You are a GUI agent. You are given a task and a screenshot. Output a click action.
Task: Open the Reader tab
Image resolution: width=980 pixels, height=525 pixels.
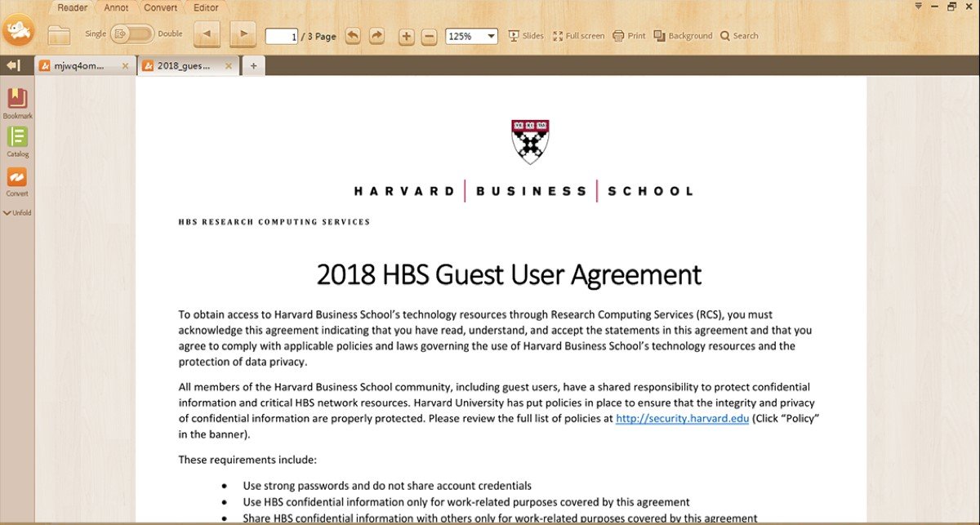click(x=73, y=7)
